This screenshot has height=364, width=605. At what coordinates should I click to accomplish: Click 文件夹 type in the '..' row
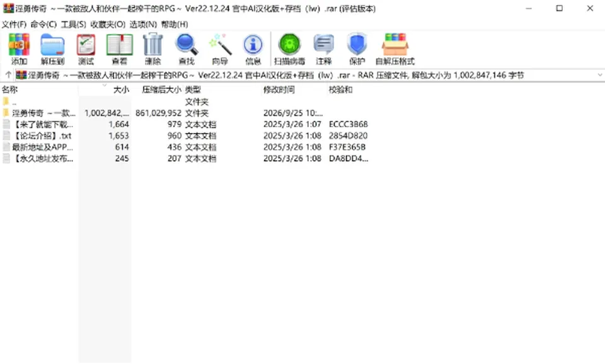197,102
